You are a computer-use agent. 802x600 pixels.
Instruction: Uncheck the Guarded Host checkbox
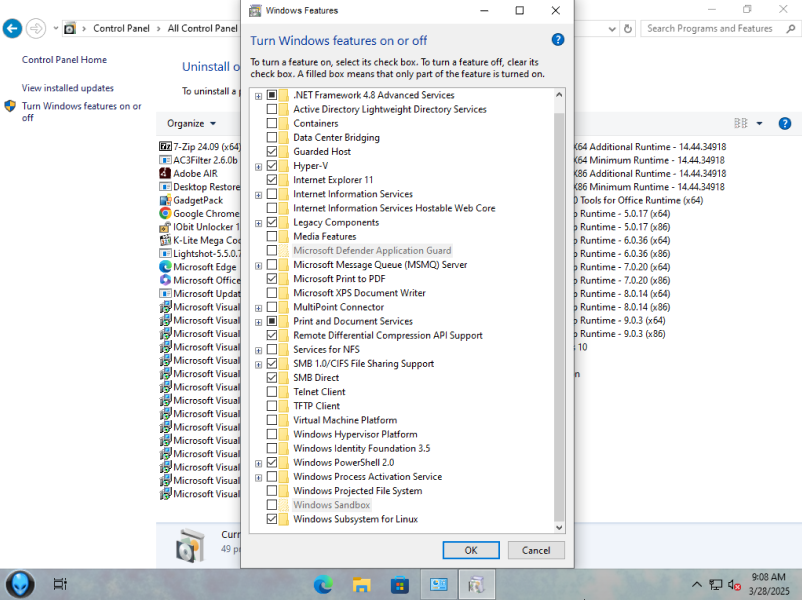tap(272, 151)
